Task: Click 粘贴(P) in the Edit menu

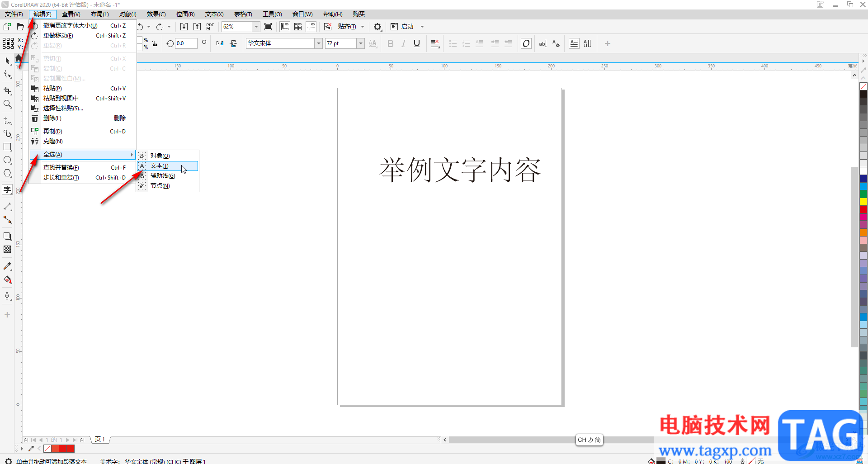Action: pyautogui.click(x=83, y=89)
